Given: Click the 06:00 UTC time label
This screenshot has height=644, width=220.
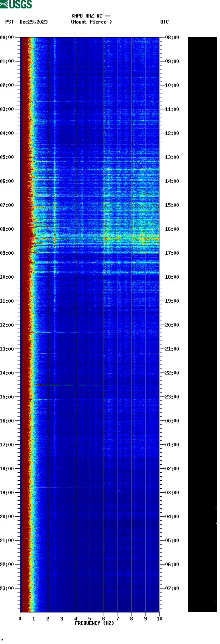Looking at the screenshot, I should click(x=172, y=565).
